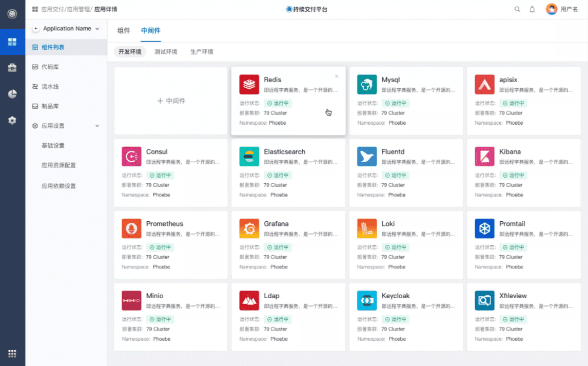Open the briefcase sidebar icon
Screen dimensions: 588x366
12,67
